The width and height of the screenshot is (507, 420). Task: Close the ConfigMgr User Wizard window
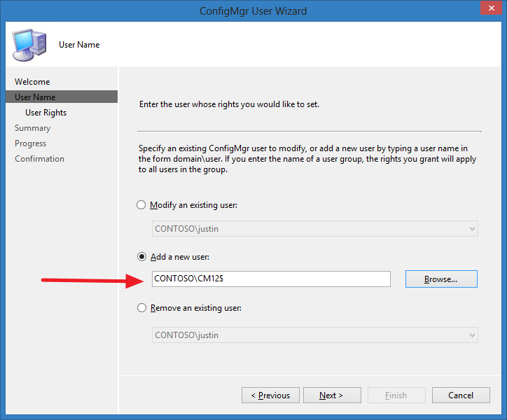491,8
